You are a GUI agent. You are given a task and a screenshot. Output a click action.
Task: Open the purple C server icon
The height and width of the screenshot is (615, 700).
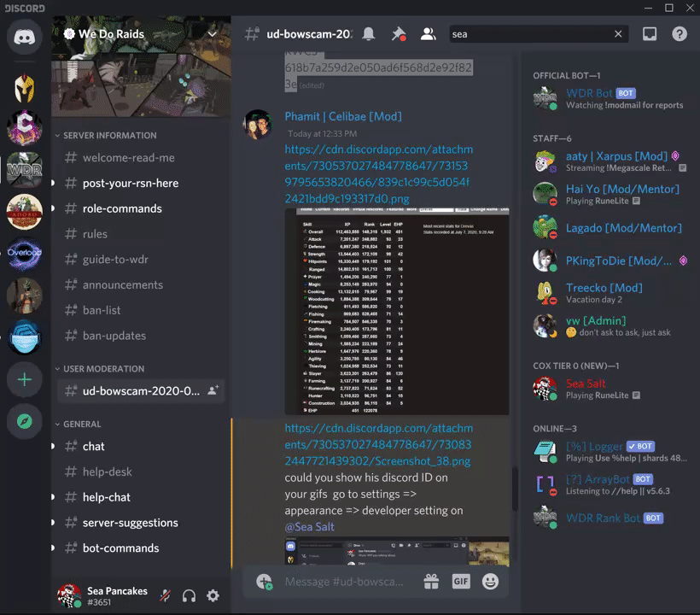(25, 128)
